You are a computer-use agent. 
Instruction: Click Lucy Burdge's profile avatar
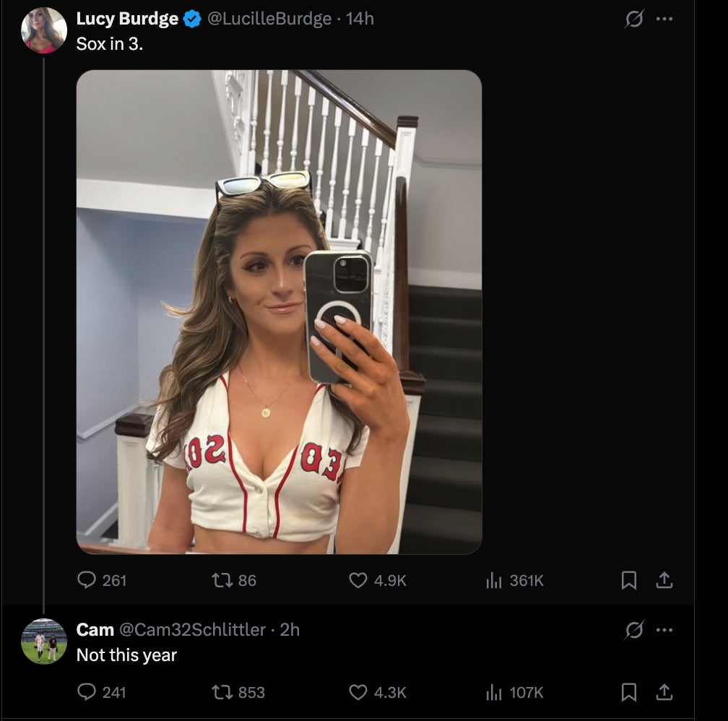pos(44,30)
